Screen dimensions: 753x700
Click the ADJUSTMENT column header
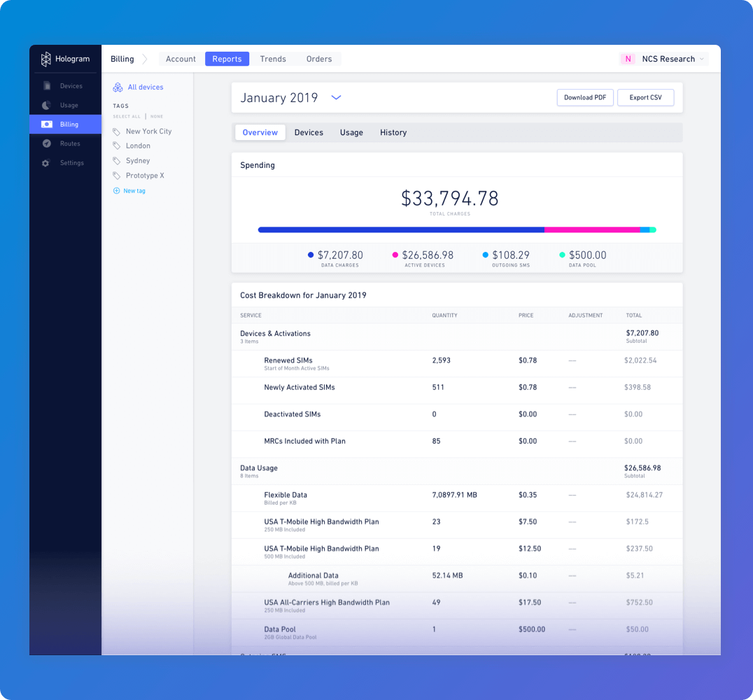pyautogui.click(x=586, y=316)
